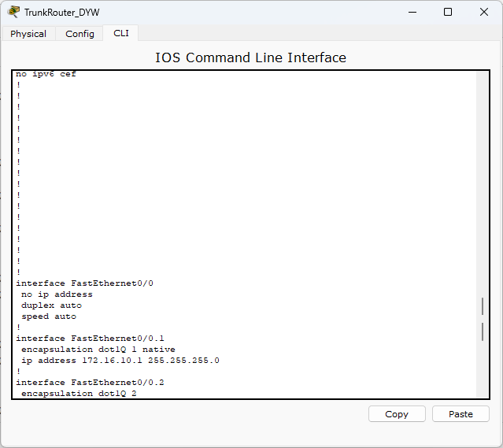Screen dimensions: 503x448
Task: Click the Paste button
Action: coord(460,414)
